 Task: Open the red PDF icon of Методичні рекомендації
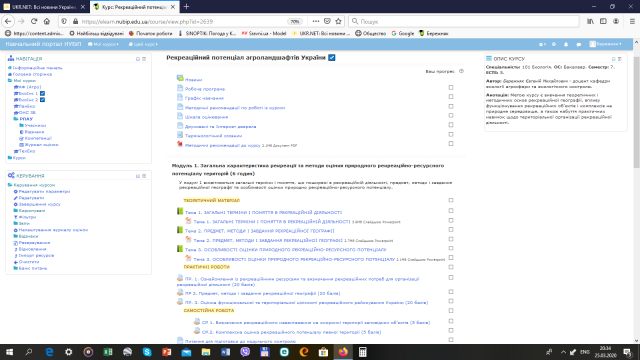pos(180,144)
